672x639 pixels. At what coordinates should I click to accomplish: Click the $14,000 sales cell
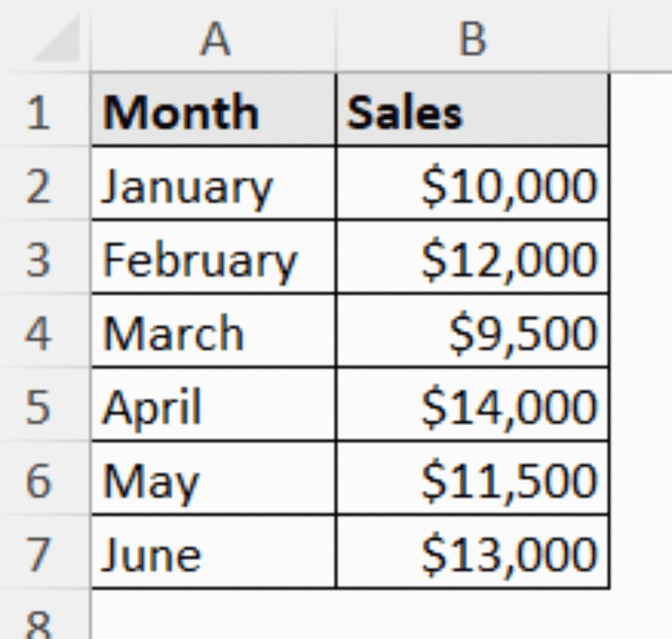(x=472, y=406)
